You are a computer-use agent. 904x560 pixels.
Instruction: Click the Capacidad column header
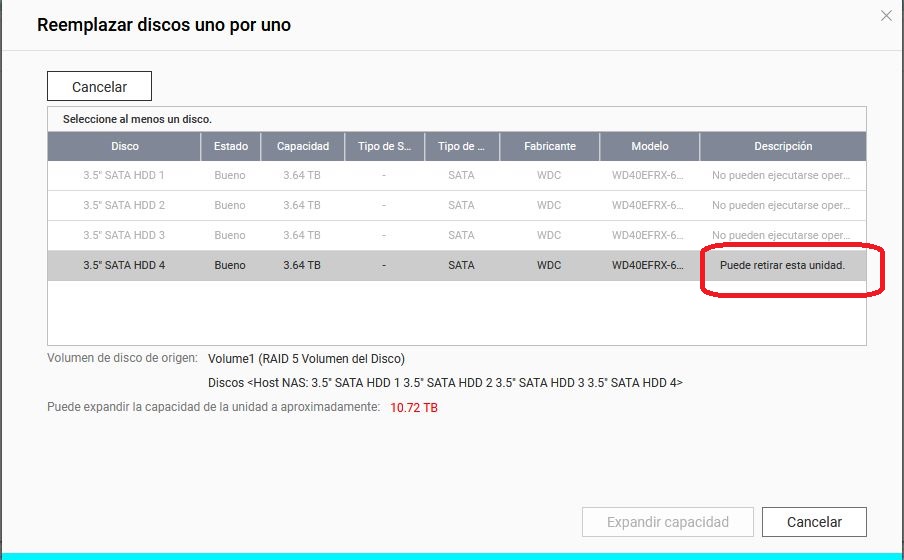coord(302,146)
